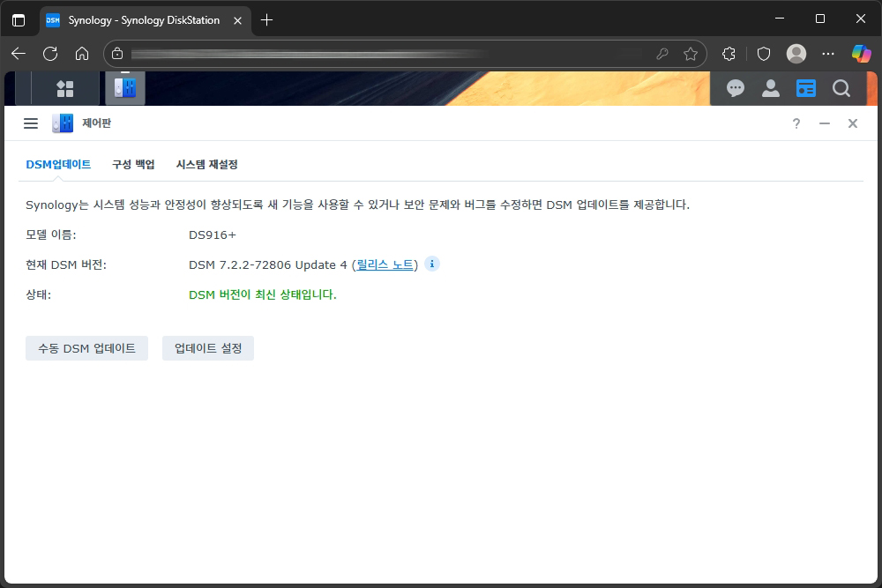This screenshot has height=588, width=882.
Task: Open the browser profile avatar
Action: tap(796, 54)
